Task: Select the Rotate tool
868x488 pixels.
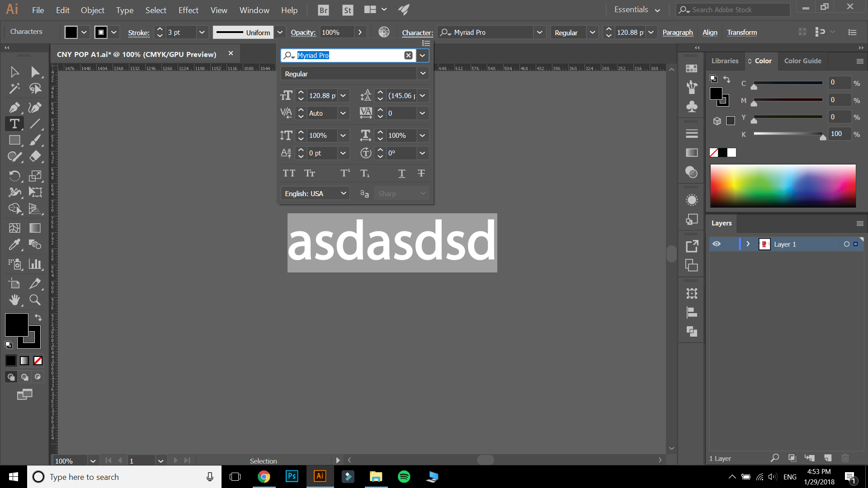Action: click(14, 175)
